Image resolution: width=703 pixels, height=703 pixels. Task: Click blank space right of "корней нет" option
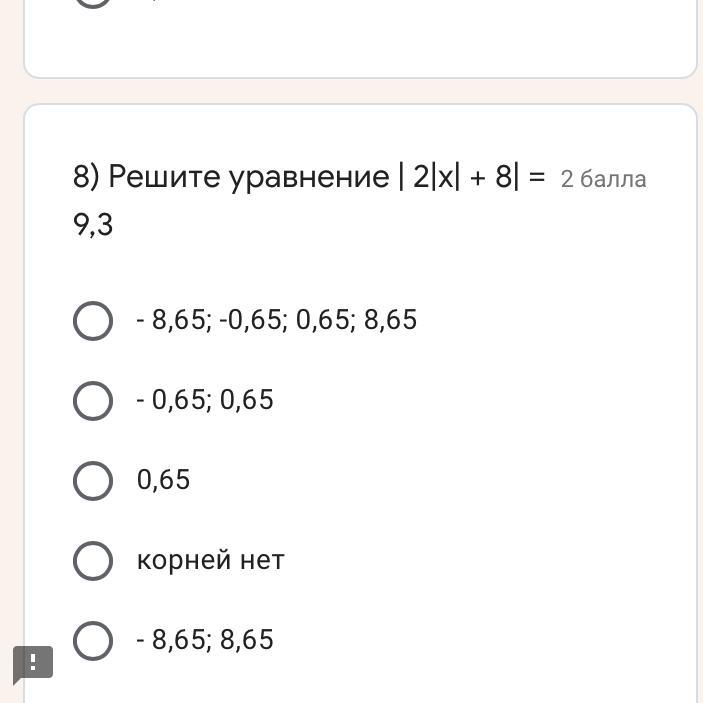click(480, 560)
